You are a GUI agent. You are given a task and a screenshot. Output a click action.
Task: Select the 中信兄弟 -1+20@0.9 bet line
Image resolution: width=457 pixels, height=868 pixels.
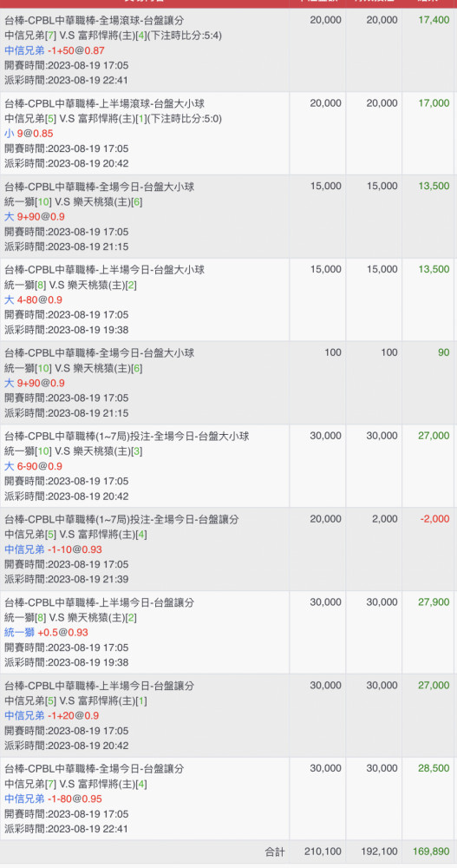pyautogui.click(x=52, y=715)
